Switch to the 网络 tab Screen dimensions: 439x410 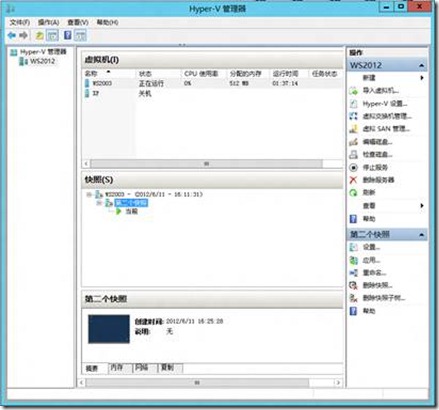(x=142, y=367)
